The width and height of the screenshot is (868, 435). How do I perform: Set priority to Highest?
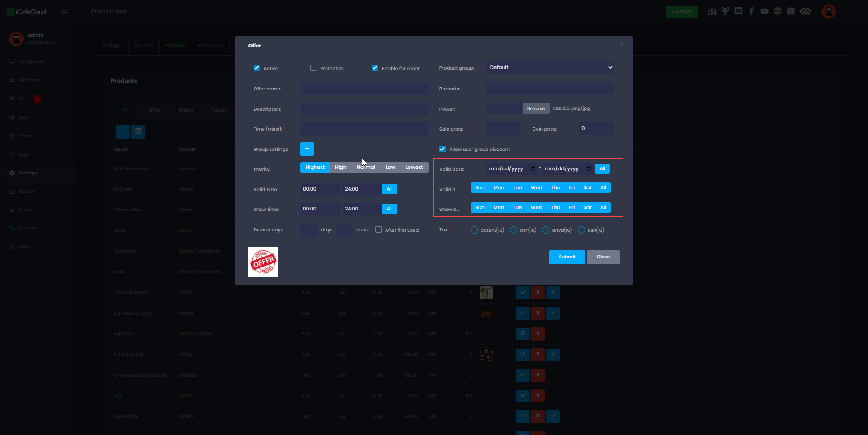315,167
